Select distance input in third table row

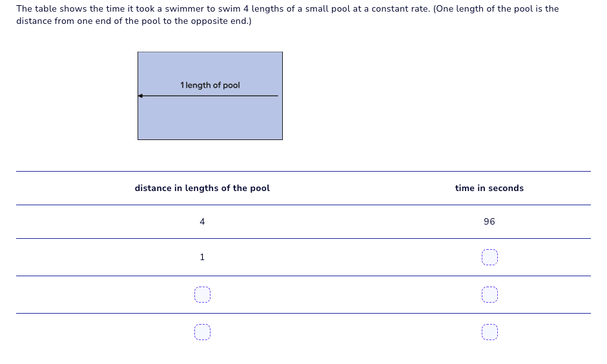202,295
